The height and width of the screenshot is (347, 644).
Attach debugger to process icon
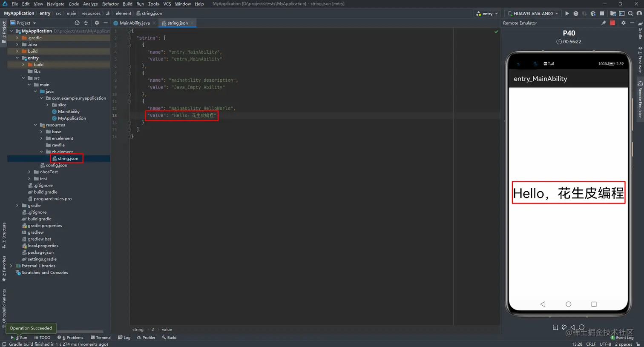(593, 14)
